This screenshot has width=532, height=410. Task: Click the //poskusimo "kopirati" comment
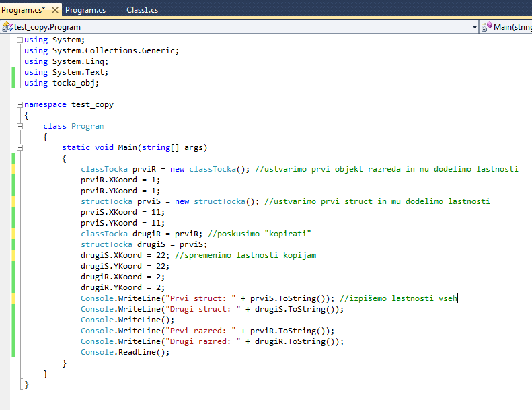tap(259, 234)
